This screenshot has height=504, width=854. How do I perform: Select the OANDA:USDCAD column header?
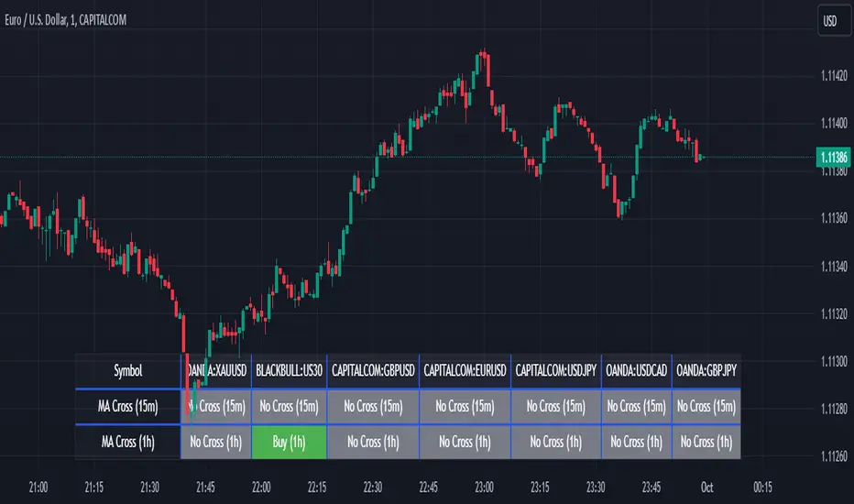coord(636,371)
